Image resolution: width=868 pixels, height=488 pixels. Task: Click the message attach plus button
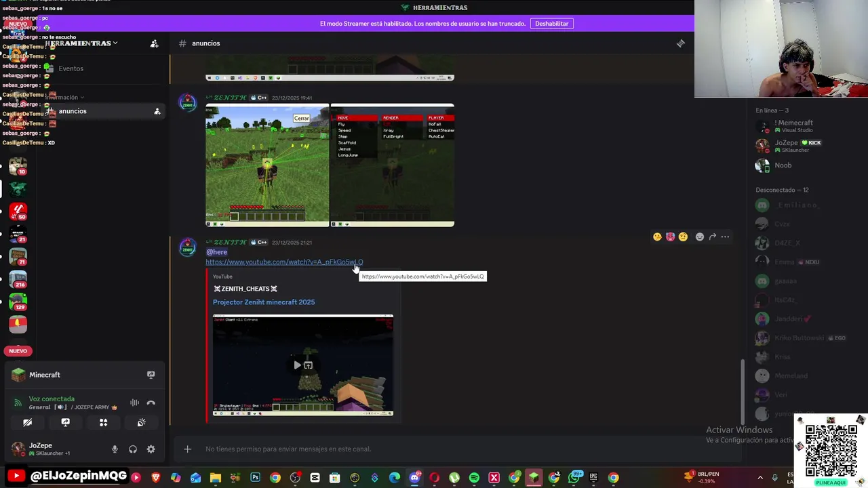click(188, 449)
